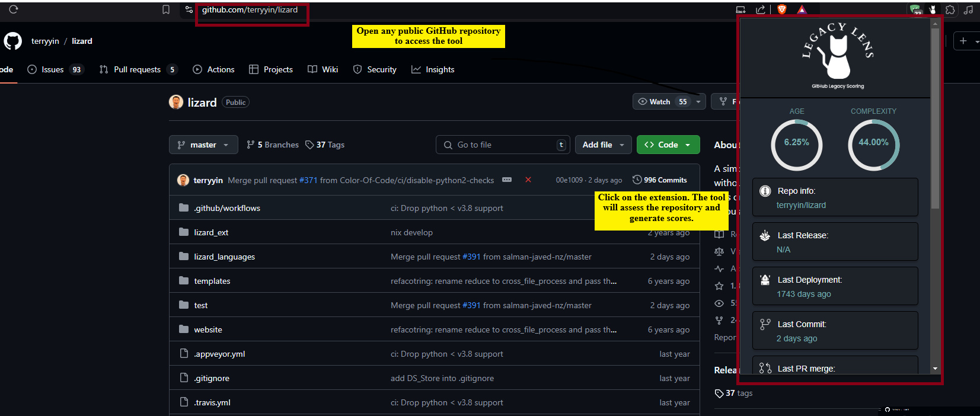This screenshot has width=980, height=416.
Task: Click the failed CI status X icon
Action: click(x=528, y=180)
